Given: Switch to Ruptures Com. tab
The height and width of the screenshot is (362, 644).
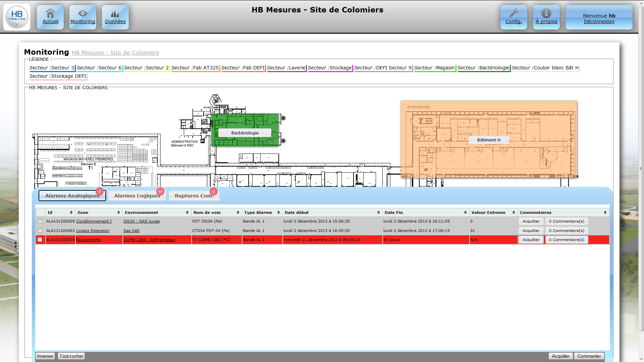Looking at the screenshot, I should [194, 196].
